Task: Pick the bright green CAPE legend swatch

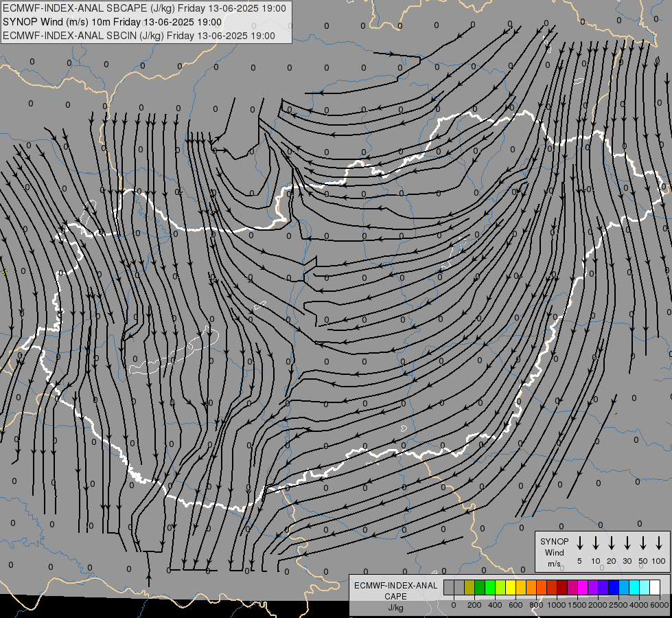Action: pos(490,587)
